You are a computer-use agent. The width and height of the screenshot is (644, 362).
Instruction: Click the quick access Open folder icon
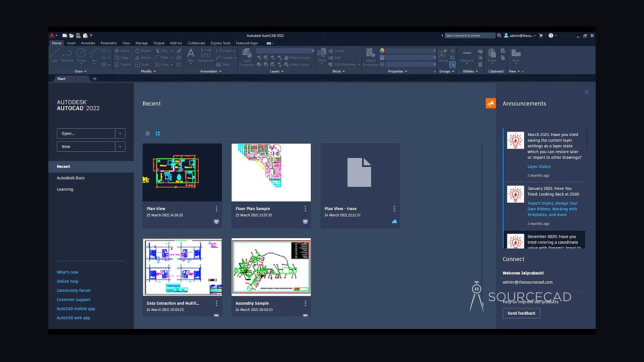coord(71,35)
